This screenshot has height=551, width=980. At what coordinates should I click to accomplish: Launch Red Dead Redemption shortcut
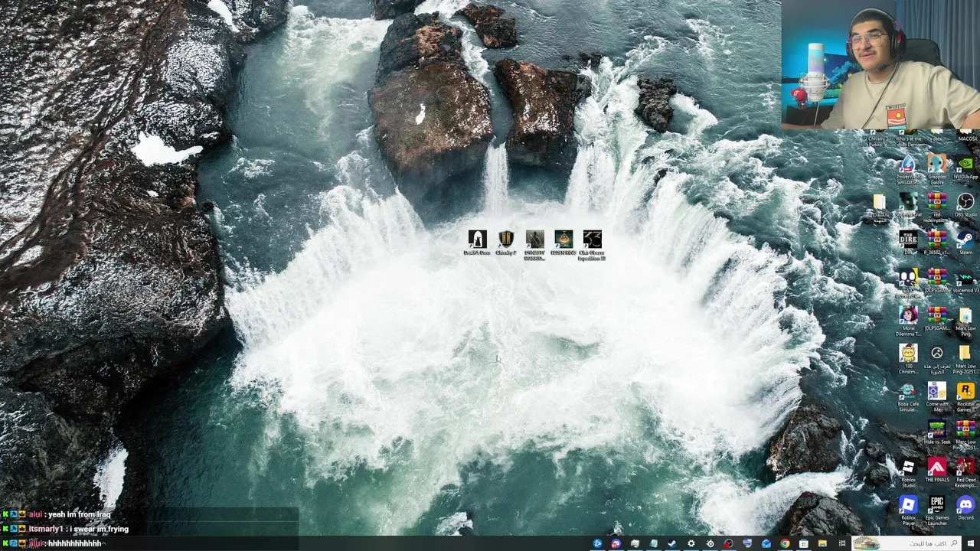click(x=965, y=474)
